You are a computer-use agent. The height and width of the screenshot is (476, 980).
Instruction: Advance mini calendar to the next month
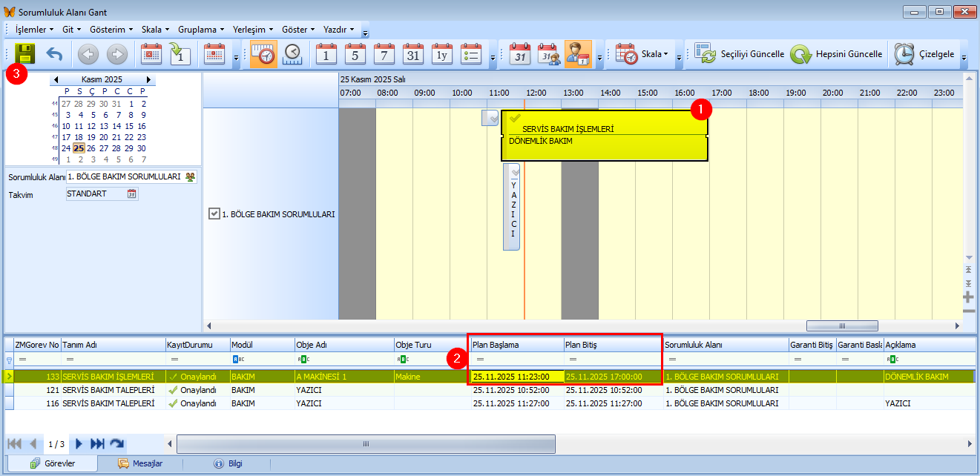[x=148, y=79]
